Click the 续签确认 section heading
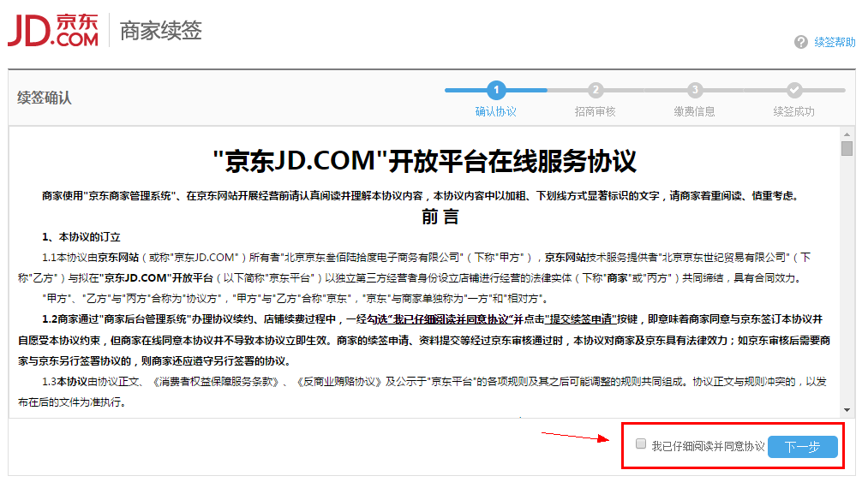The height and width of the screenshot is (482, 868). (45, 98)
